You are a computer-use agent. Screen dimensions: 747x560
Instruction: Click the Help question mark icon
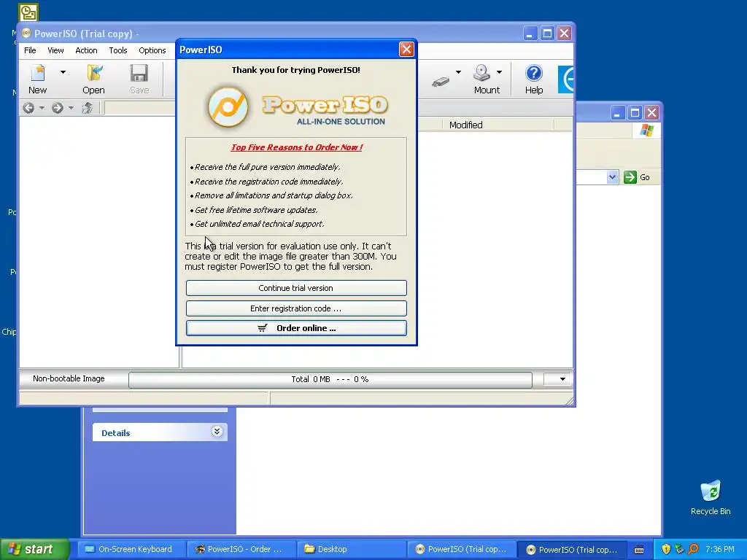pyautogui.click(x=533, y=73)
